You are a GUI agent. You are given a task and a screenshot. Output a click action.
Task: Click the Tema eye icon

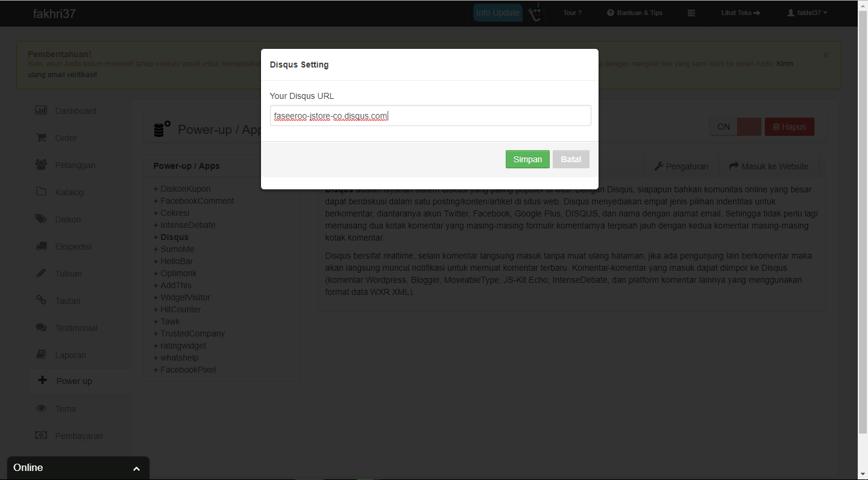41,408
